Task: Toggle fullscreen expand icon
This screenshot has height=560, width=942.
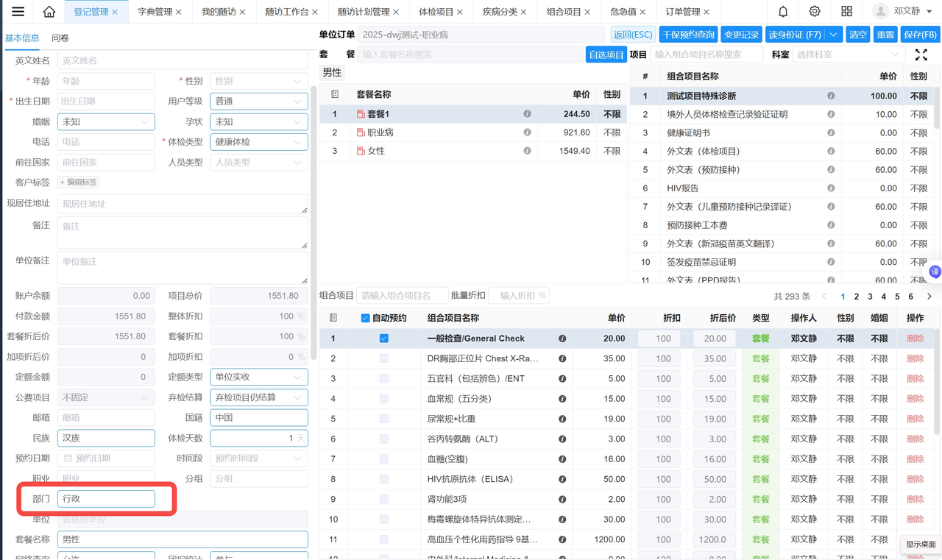Action: point(921,54)
